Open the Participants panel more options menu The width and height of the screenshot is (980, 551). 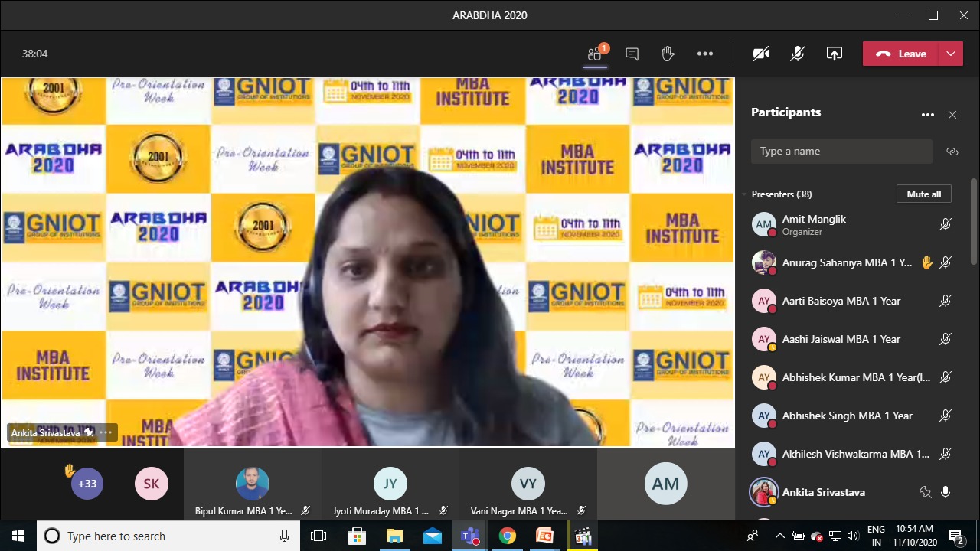(x=928, y=115)
